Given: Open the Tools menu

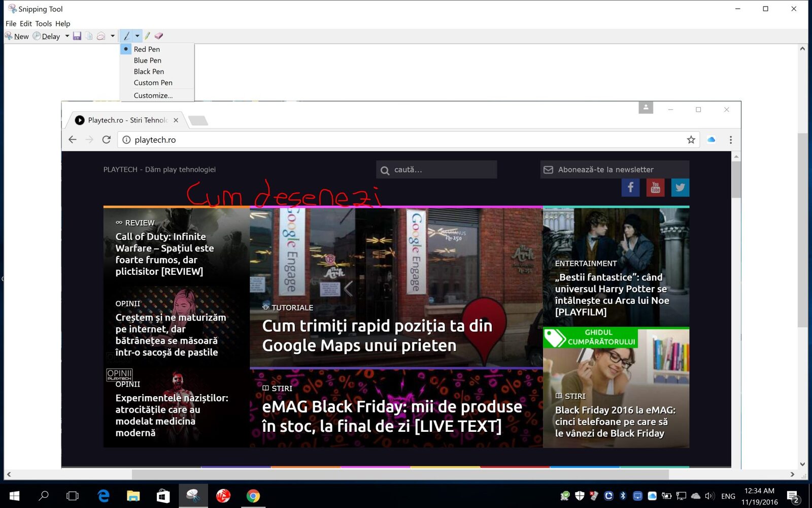Looking at the screenshot, I should 44,23.
